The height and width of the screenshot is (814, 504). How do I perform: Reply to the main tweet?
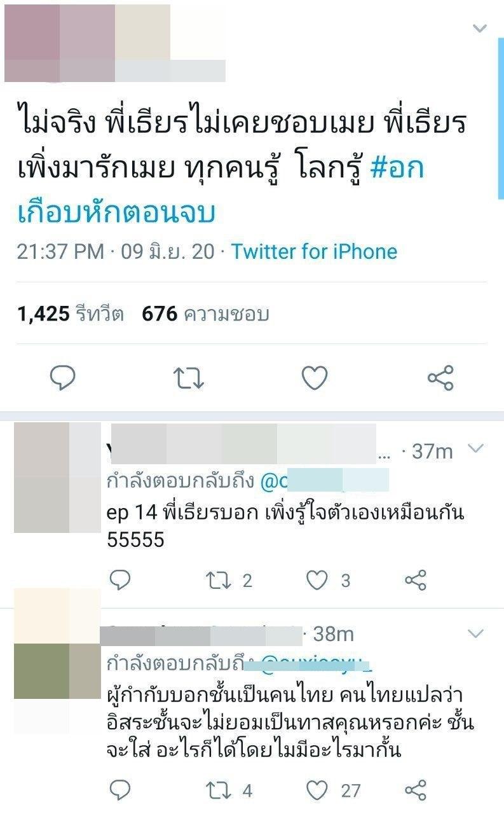point(63,378)
